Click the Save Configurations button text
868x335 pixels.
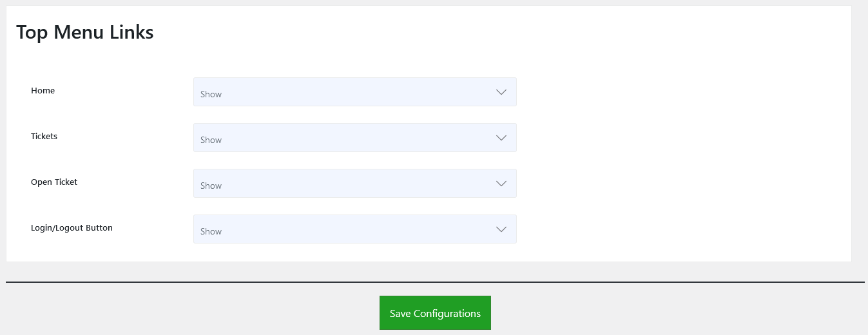(435, 314)
